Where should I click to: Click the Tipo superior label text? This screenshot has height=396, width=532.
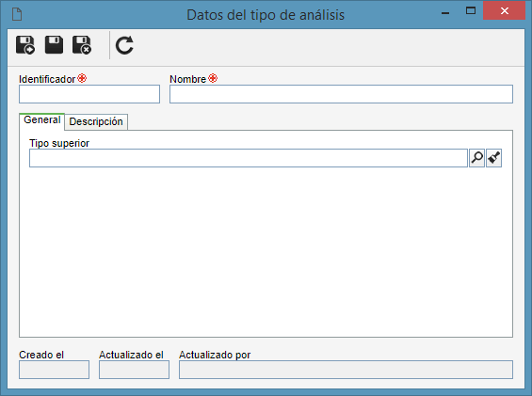tap(59, 143)
